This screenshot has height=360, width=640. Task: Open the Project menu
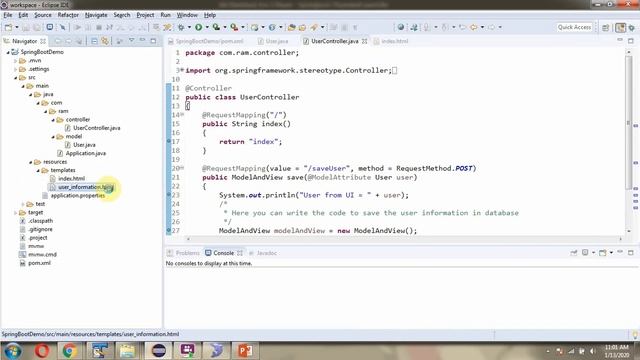click(x=145, y=15)
